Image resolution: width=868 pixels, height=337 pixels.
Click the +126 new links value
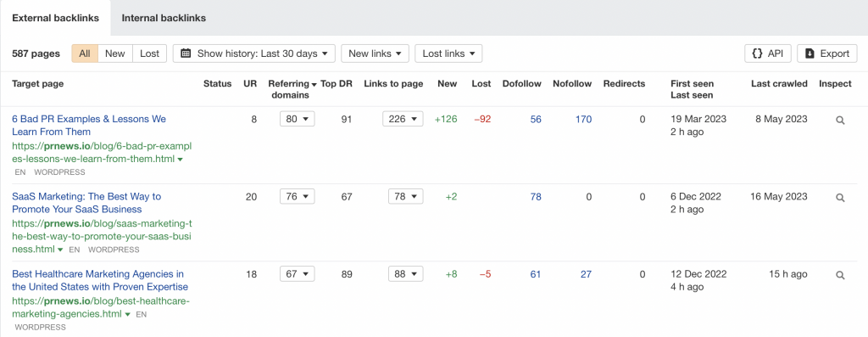pos(446,119)
